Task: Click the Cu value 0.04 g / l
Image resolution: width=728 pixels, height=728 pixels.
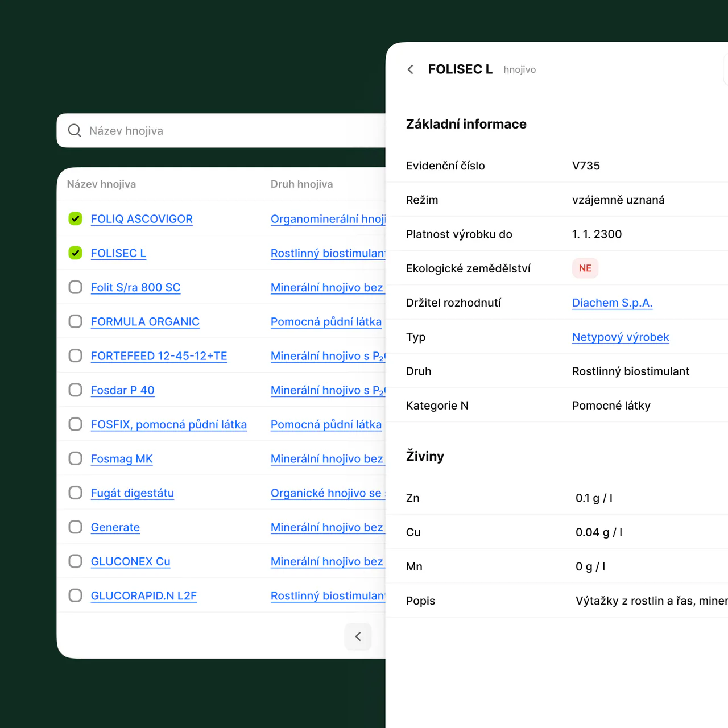Action: click(599, 532)
